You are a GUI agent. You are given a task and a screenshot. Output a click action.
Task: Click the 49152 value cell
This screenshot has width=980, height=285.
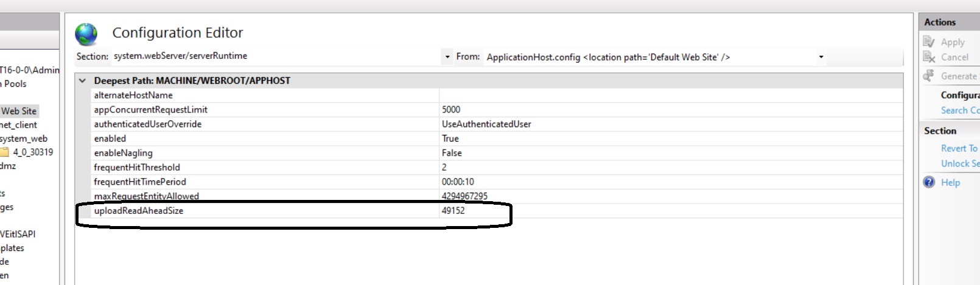click(x=671, y=211)
